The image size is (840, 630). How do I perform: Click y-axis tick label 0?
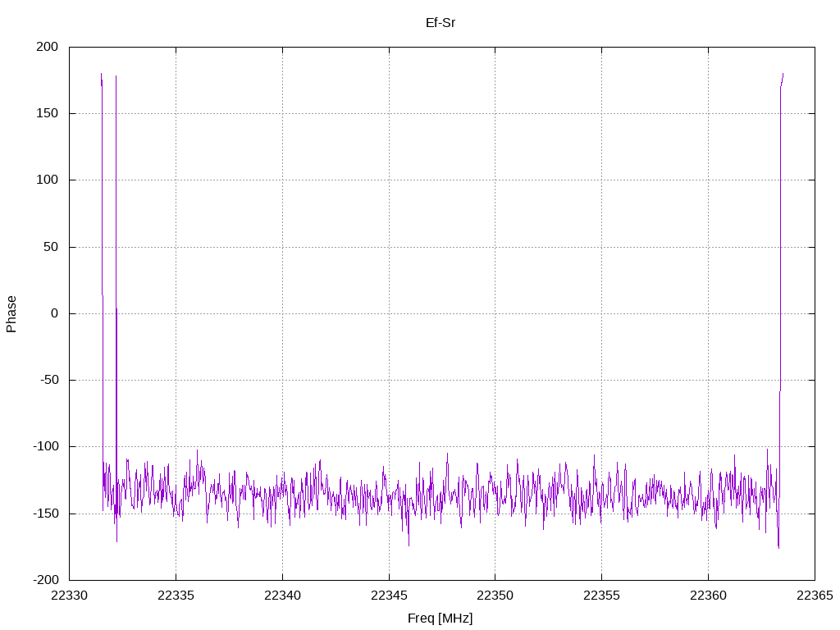[55, 313]
